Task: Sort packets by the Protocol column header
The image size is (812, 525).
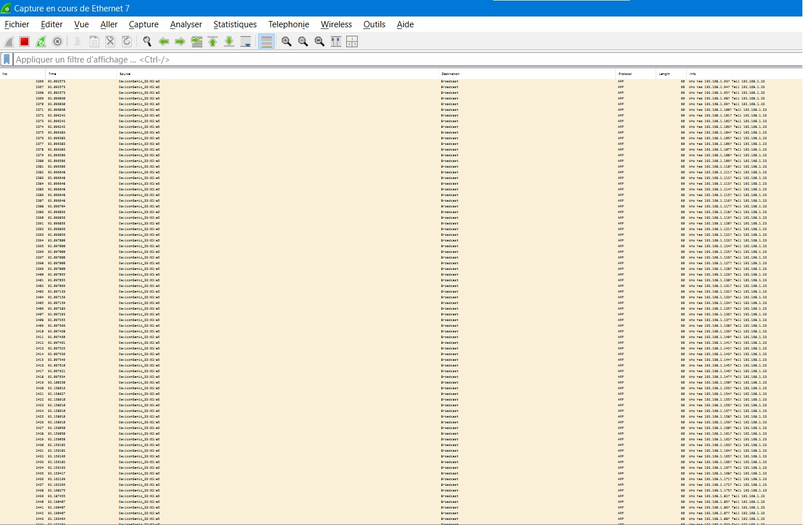Action: tap(636, 74)
